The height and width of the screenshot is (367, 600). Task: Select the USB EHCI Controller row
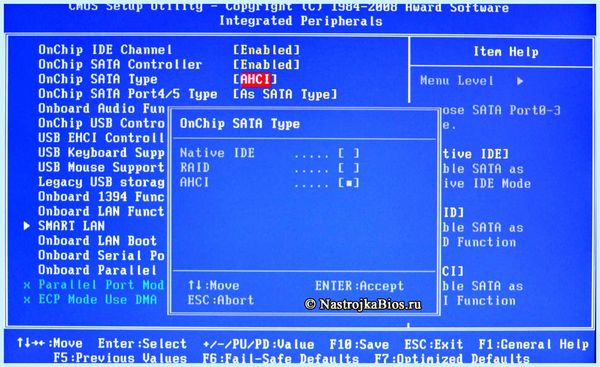pyautogui.click(x=101, y=138)
